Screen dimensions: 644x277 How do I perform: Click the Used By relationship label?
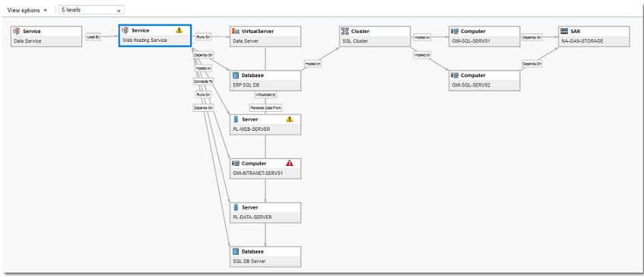[x=94, y=37]
